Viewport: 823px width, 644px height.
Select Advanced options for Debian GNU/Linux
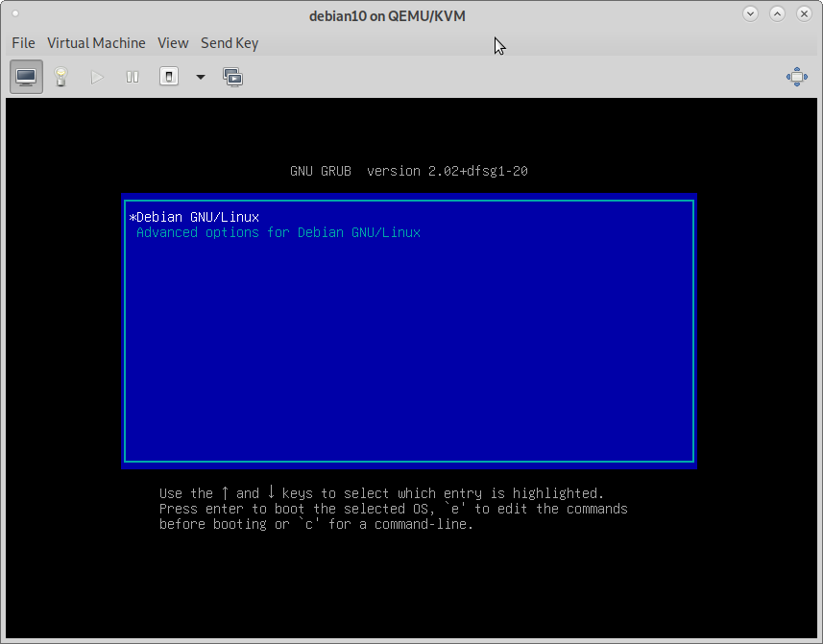click(x=278, y=233)
